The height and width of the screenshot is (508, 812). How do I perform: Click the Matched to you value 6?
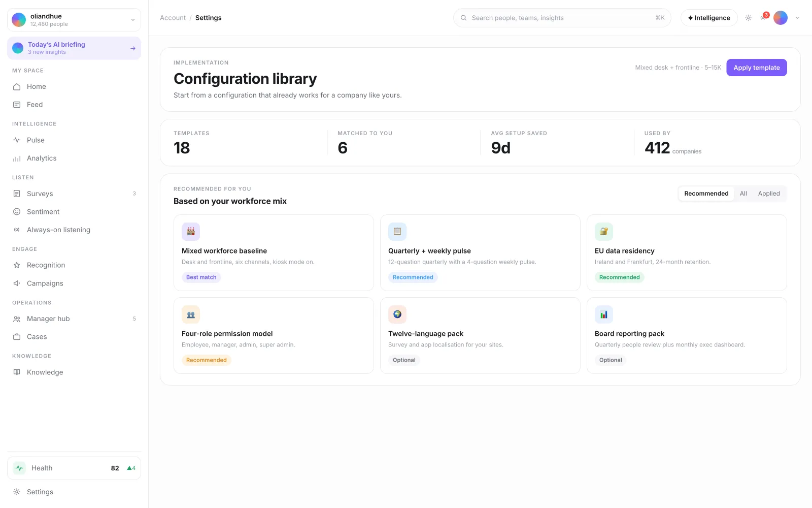pyautogui.click(x=343, y=148)
